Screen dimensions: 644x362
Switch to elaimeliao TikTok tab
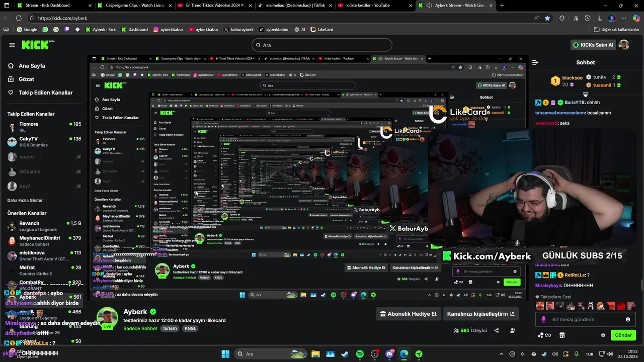[295, 6]
